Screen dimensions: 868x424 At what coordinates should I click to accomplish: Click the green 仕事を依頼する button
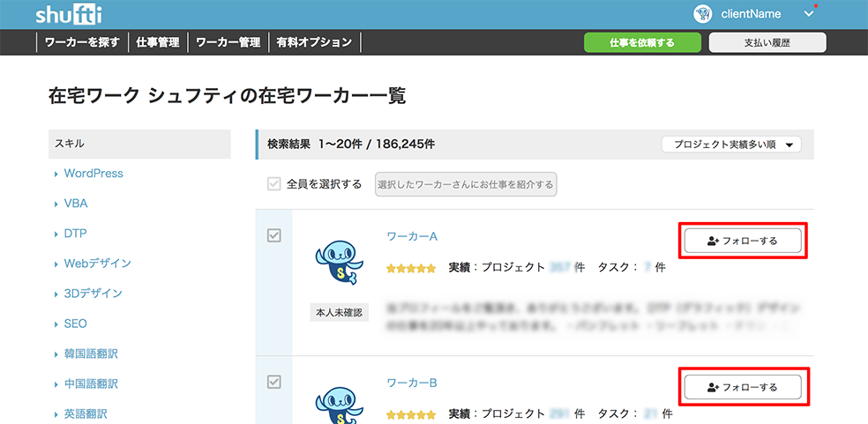(x=642, y=42)
